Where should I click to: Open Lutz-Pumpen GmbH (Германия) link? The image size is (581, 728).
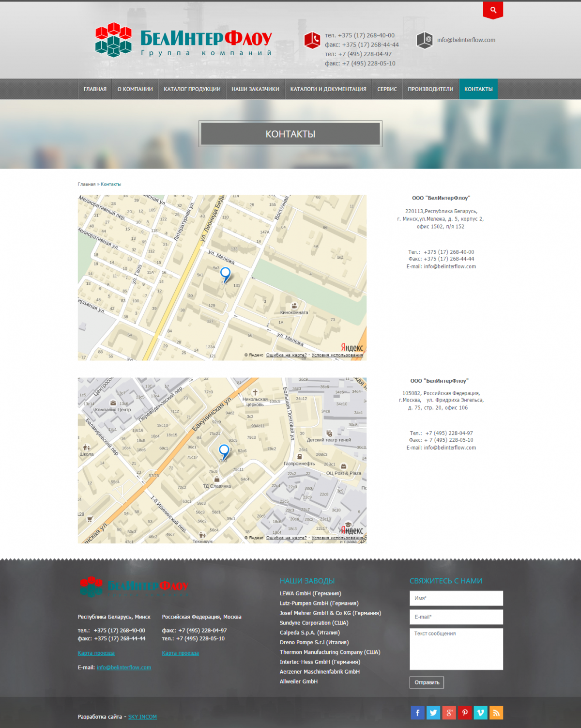pos(319,604)
